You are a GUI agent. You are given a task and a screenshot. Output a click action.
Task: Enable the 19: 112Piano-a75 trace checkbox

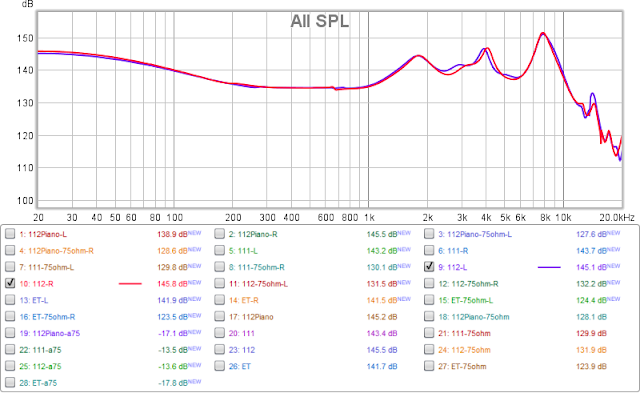[x=10, y=333]
